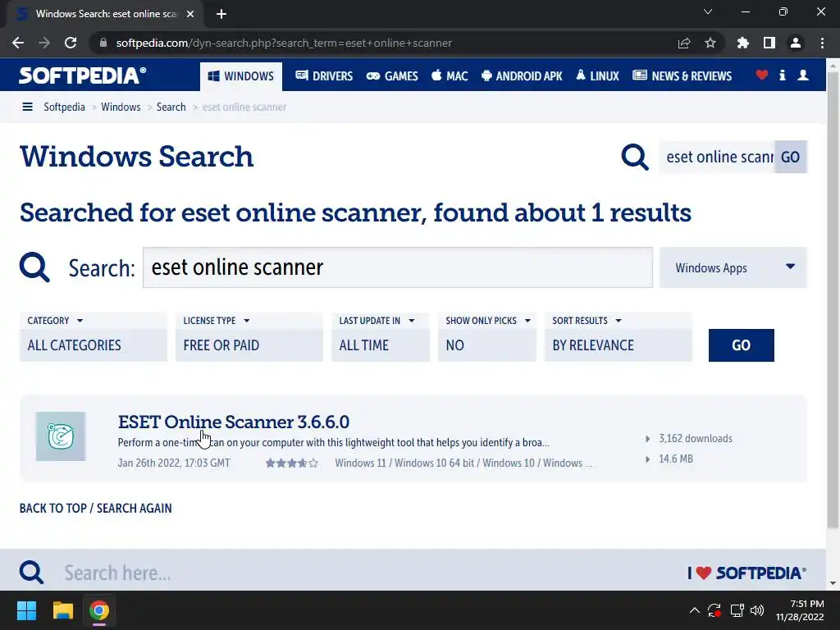Go to Windows breadcrumb link
This screenshot has width=840, height=630.
pyautogui.click(x=121, y=107)
